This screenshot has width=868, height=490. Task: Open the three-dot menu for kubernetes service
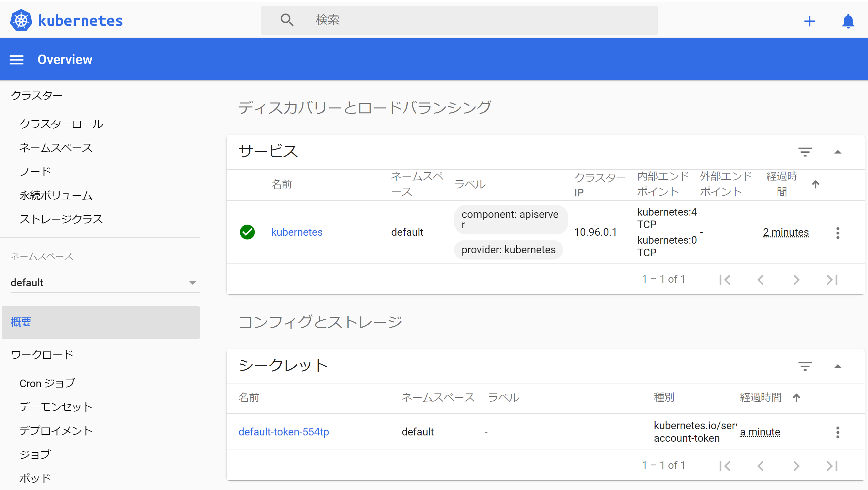tap(837, 233)
